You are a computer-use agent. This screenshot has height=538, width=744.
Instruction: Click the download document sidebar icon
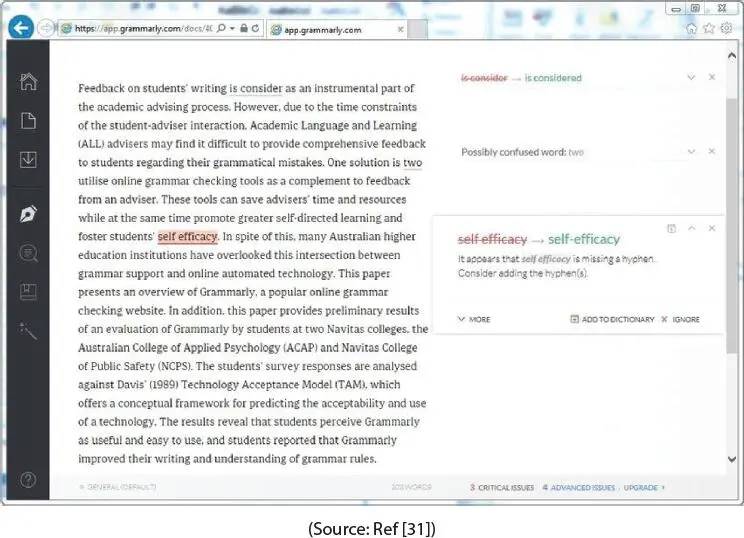pos(28,160)
